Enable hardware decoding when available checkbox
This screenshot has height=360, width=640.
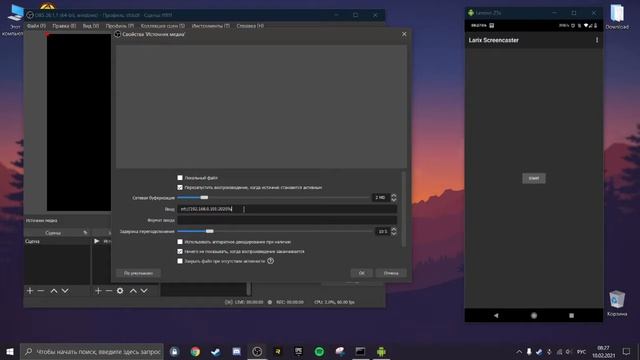pos(180,242)
